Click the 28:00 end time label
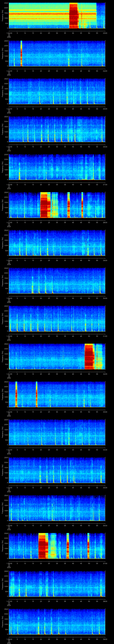Screen dimensions: 114x644 coord(105,223)
